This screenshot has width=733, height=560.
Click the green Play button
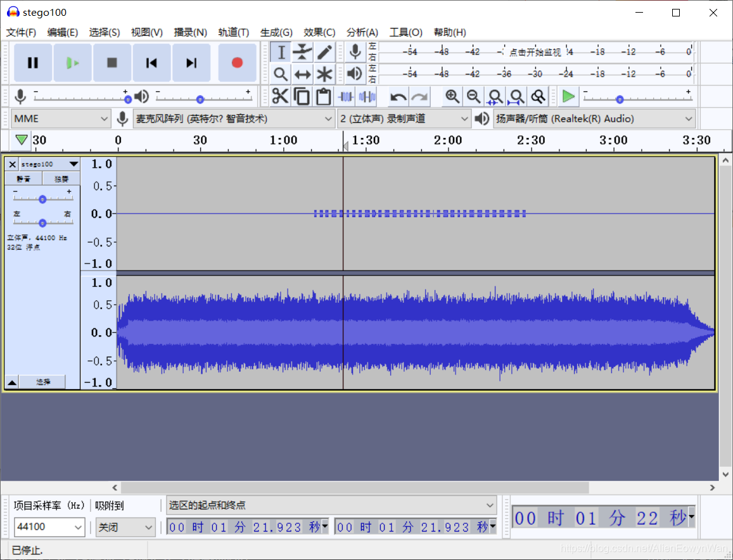(72, 63)
